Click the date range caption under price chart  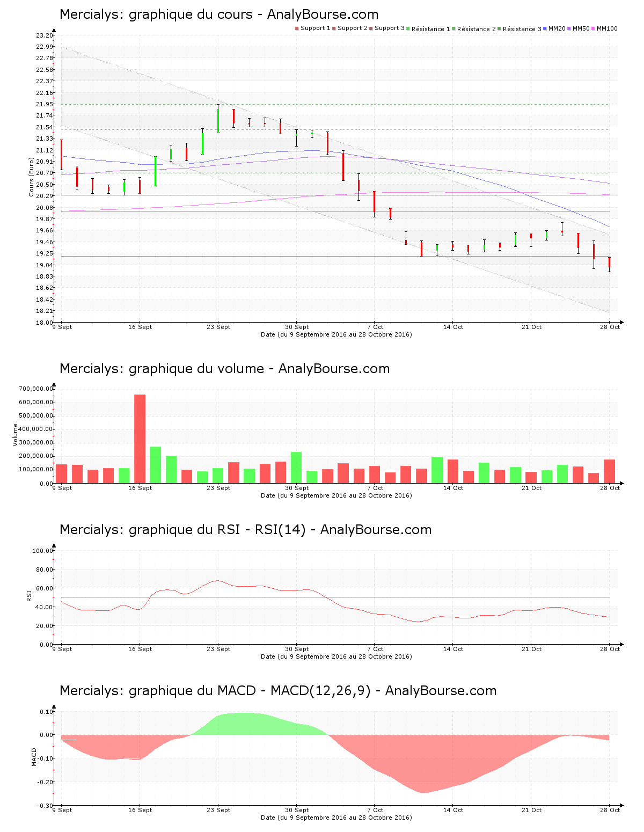[336, 334]
